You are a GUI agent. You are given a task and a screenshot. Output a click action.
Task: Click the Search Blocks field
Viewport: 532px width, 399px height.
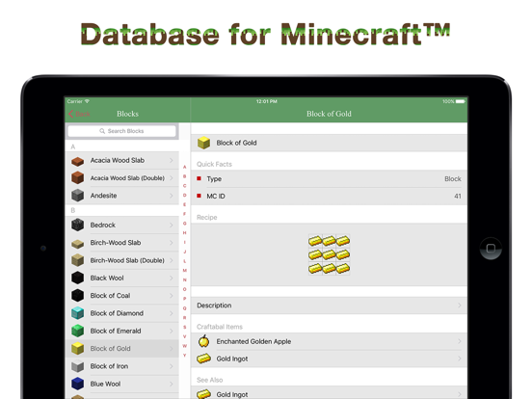[x=121, y=131]
